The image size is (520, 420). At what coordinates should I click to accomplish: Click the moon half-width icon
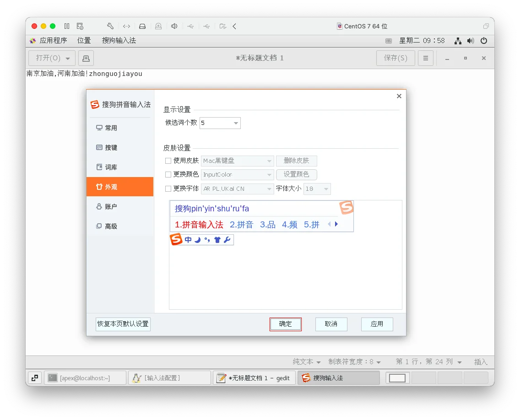click(x=198, y=240)
